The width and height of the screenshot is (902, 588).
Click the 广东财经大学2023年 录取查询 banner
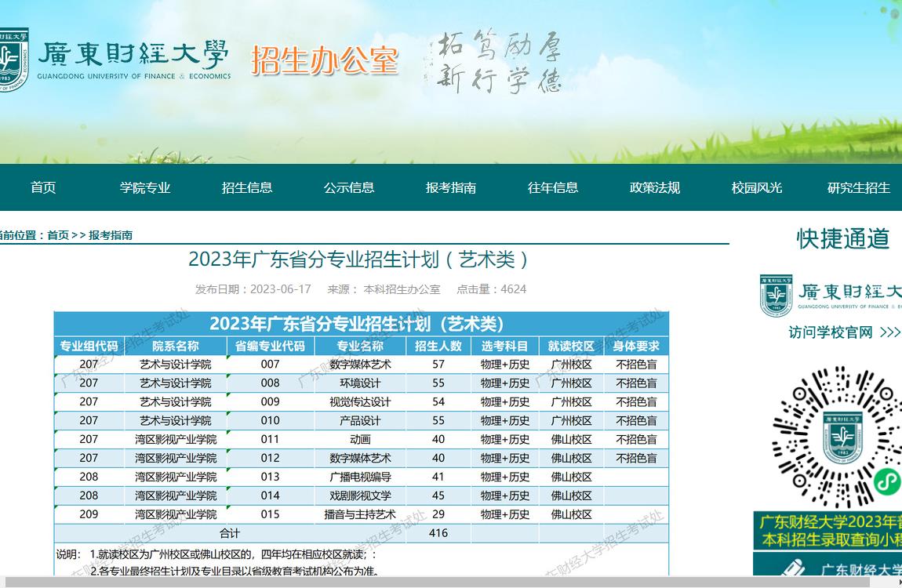827,531
